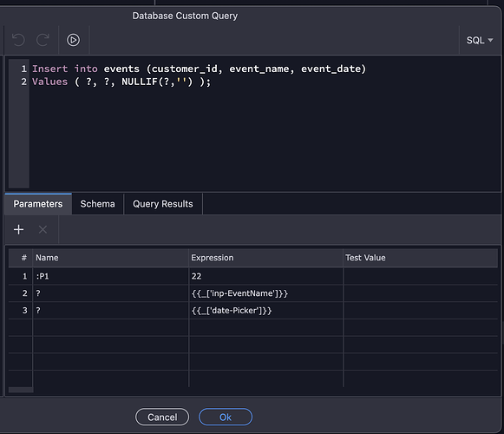Image resolution: width=504 pixels, height=434 pixels.
Task: Select the Parameters tab
Action: tap(38, 204)
